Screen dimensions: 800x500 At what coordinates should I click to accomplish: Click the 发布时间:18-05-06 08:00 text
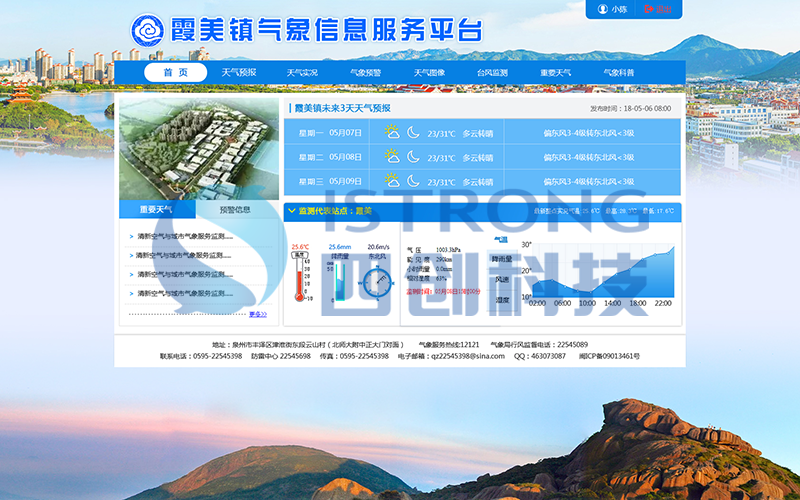click(x=631, y=109)
